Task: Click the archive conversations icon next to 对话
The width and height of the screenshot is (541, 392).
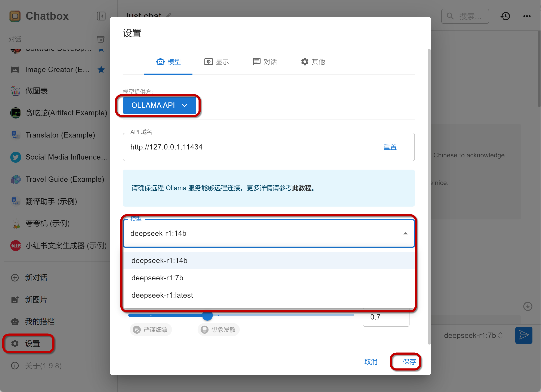Action: [101, 39]
